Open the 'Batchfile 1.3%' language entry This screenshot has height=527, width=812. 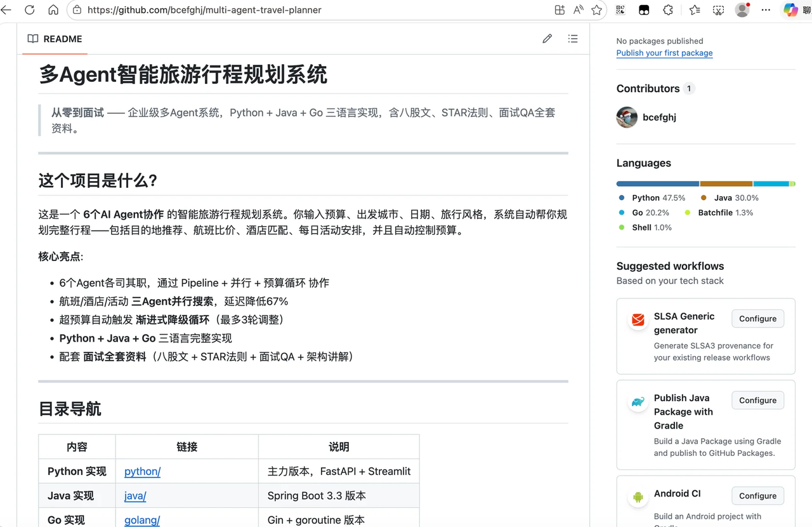[719, 213]
